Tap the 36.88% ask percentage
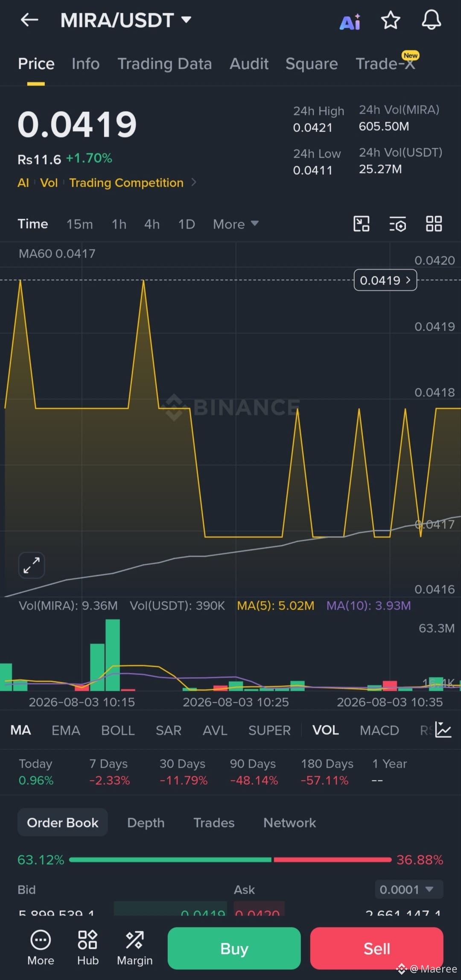This screenshot has height=980, width=461. [x=420, y=860]
